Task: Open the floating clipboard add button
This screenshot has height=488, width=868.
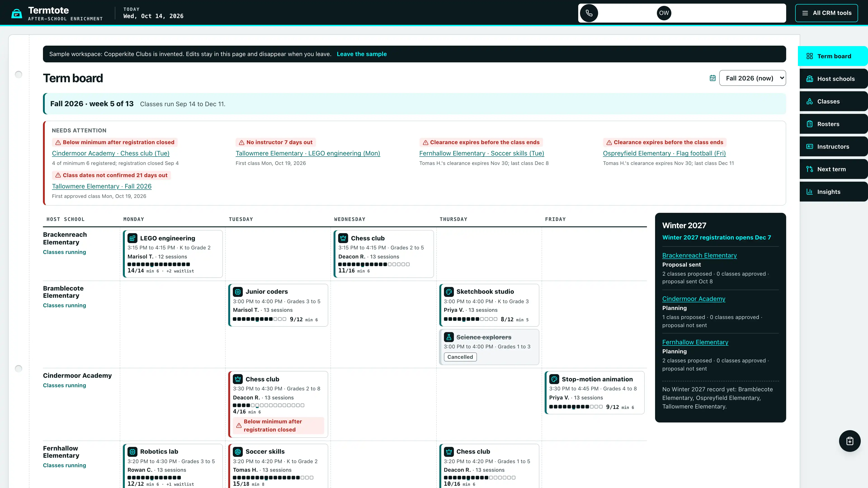Action: tap(849, 441)
